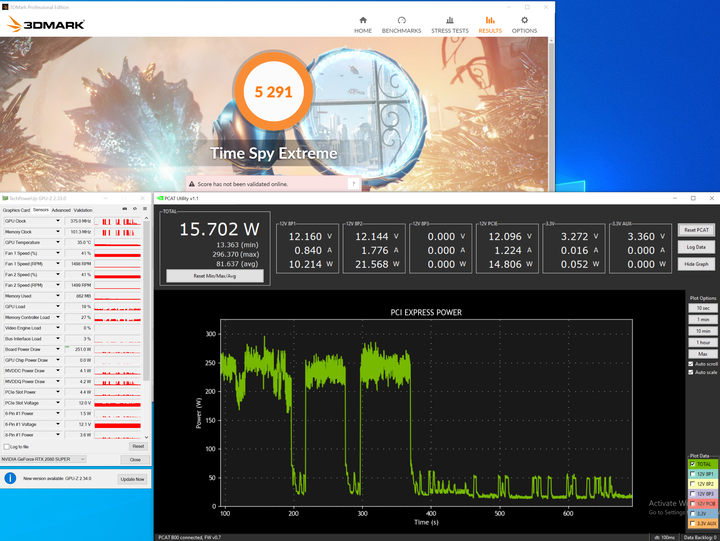Click Update Now in GPU-Z

coord(132,479)
